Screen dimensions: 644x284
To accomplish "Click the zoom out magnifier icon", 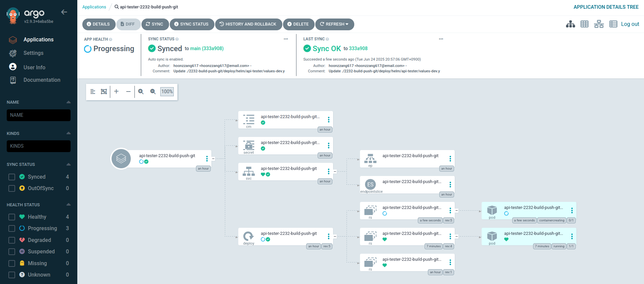I will tap(153, 92).
